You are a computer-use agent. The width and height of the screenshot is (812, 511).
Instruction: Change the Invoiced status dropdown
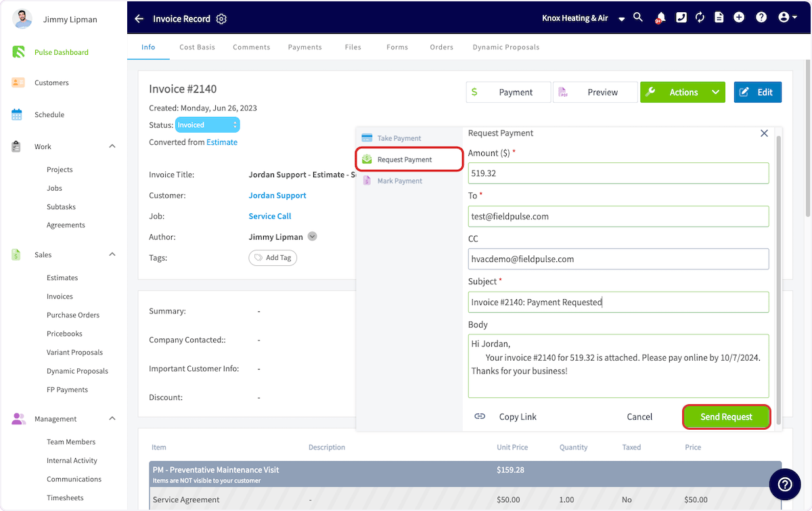[207, 125]
